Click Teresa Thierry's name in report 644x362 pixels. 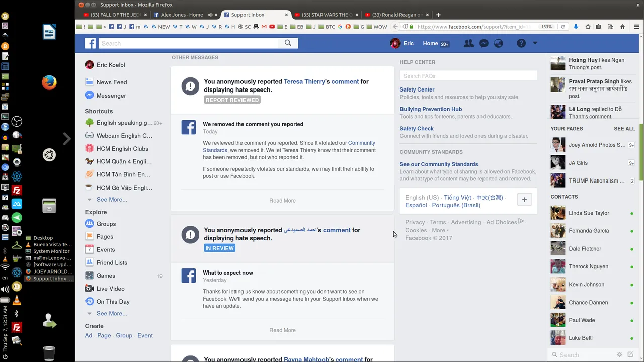pos(304,81)
